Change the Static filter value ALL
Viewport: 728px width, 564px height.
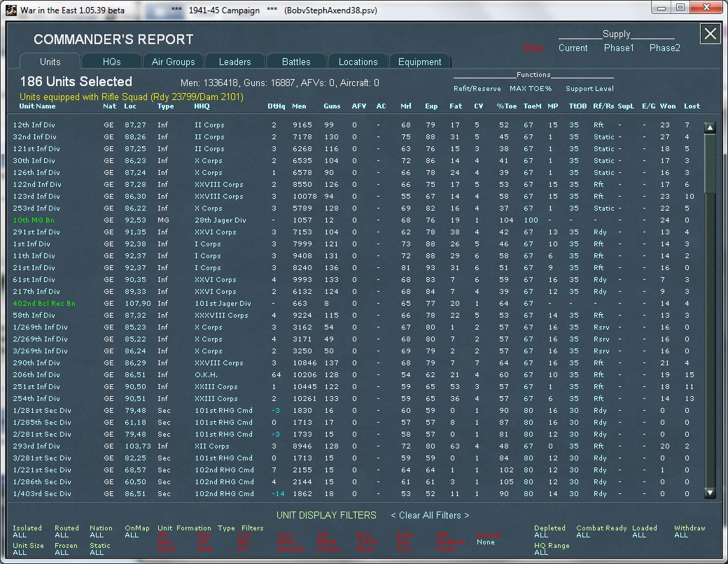97,553
